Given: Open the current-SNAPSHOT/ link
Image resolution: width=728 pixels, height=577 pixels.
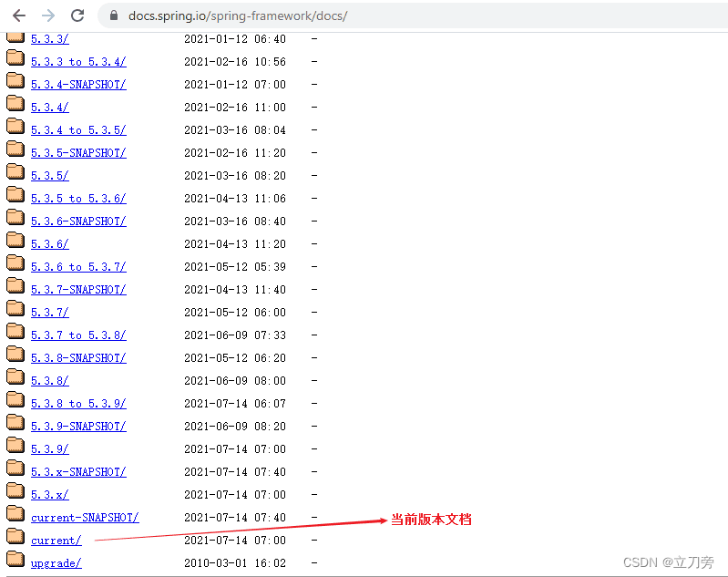Looking at the screenshot, I should coord(85,517).
